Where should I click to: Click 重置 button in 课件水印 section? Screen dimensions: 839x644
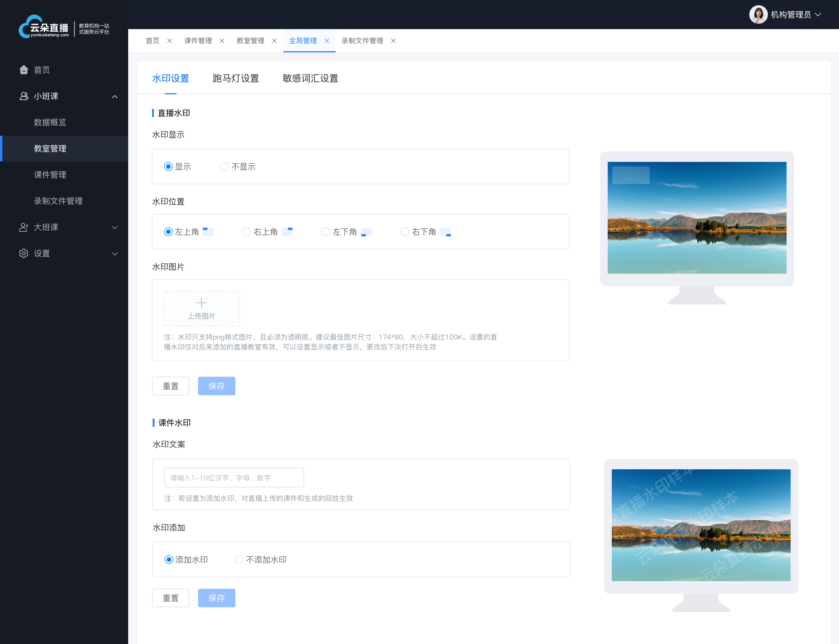click(171, 598)
